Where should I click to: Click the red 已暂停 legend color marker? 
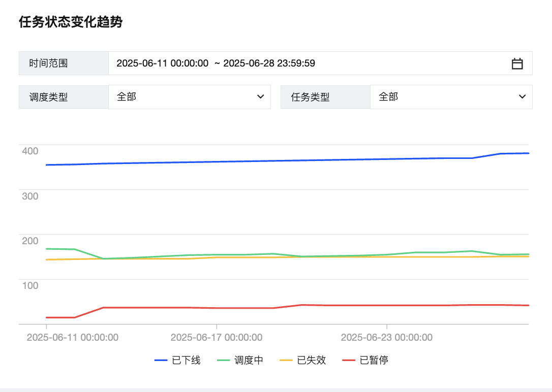(x=349, y=361)
